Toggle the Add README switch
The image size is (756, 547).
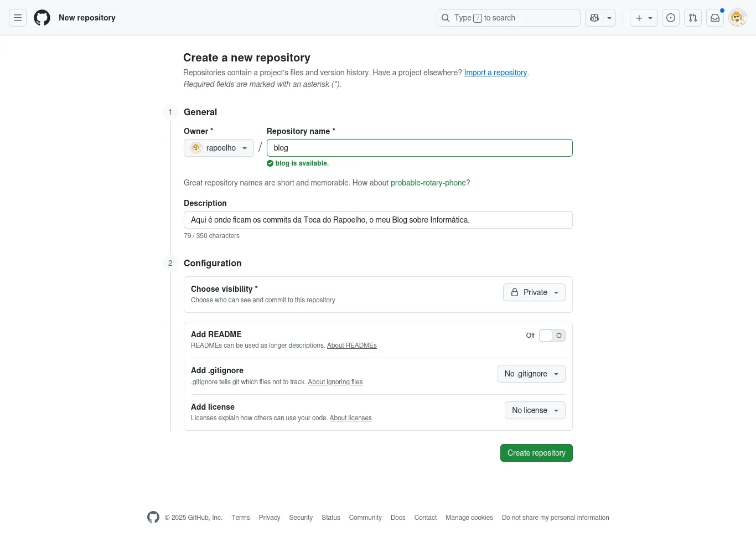coord(552,336)
